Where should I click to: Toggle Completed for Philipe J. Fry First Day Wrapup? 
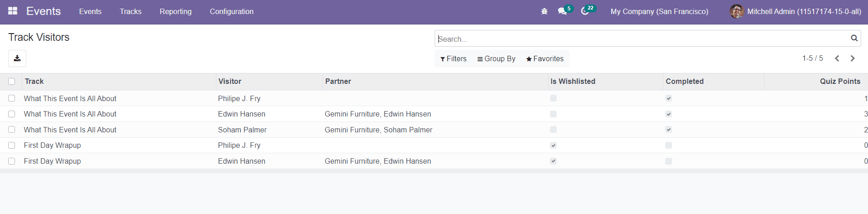click(x=668, y=146)
